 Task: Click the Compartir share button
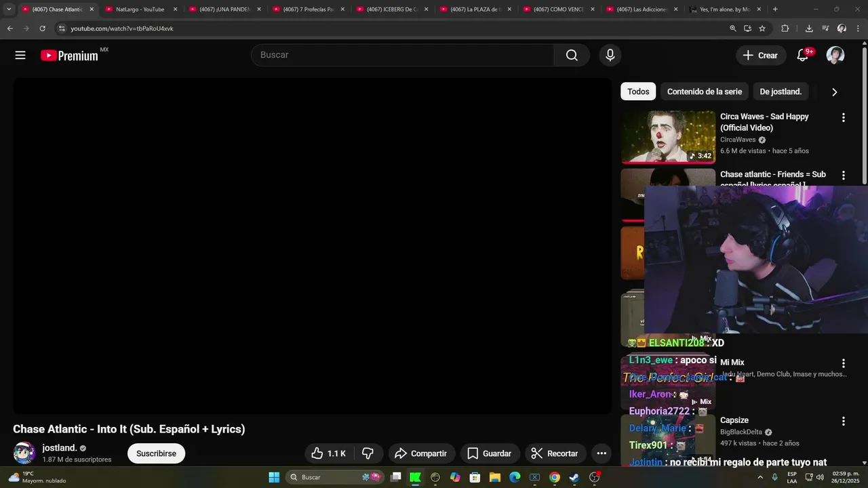[421, 453]
